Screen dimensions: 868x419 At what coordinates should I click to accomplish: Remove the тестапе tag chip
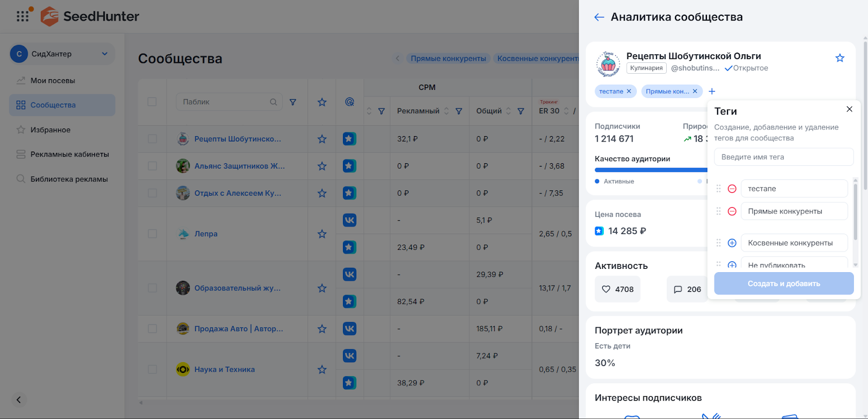pyautogui.click(x=629, y=92)
